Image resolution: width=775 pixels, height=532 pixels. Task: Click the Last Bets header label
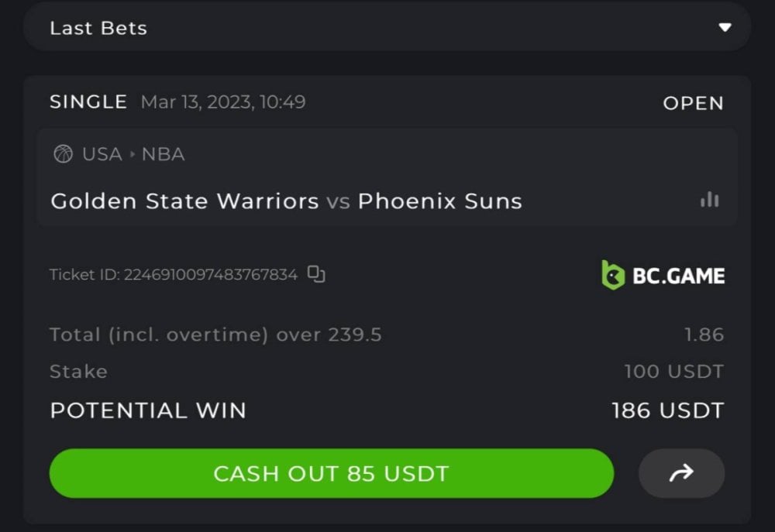pos(98,29)
